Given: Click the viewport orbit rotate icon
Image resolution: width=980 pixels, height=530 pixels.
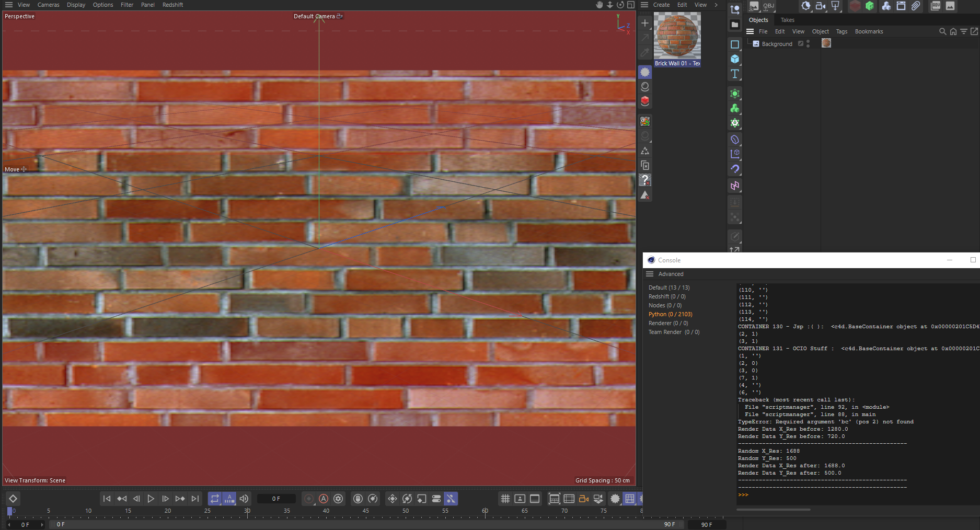Looking at the screenshot, I should tap(620, 5).
